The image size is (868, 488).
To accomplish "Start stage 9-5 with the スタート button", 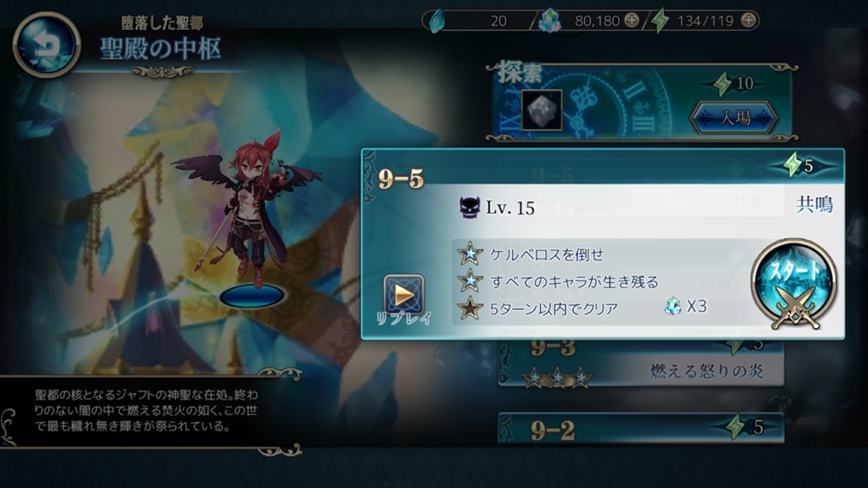I will [794, 284].
